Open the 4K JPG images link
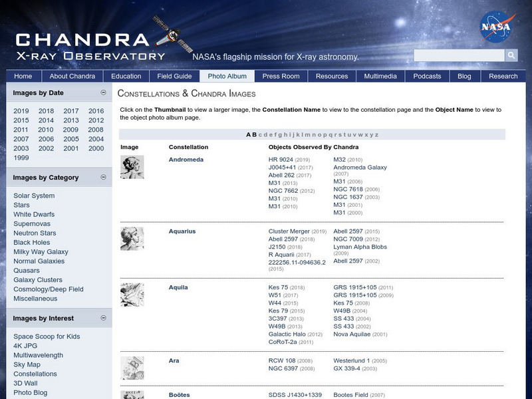Image resolution: width=532 pixels, height=399 pixels. (25, 345)
